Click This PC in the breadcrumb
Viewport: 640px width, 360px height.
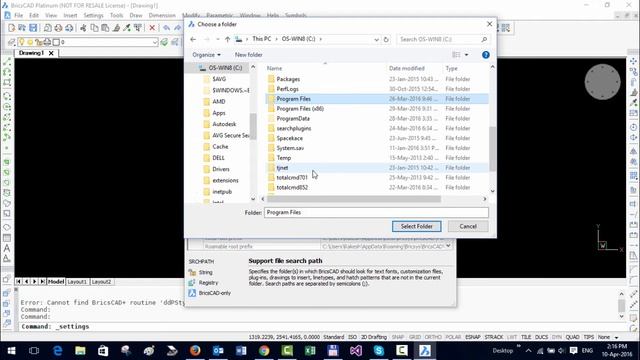tap(261, 39)
